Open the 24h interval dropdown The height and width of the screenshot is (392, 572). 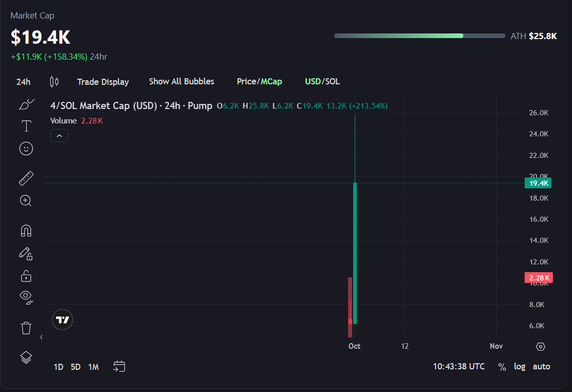(23, 82)
